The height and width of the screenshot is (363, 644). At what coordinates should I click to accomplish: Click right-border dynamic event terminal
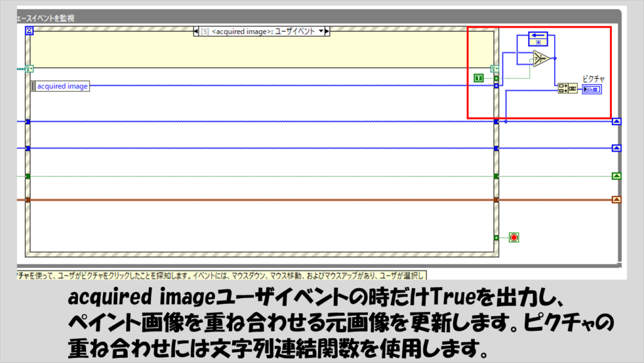pyautogui.click(x=496, y=69)
